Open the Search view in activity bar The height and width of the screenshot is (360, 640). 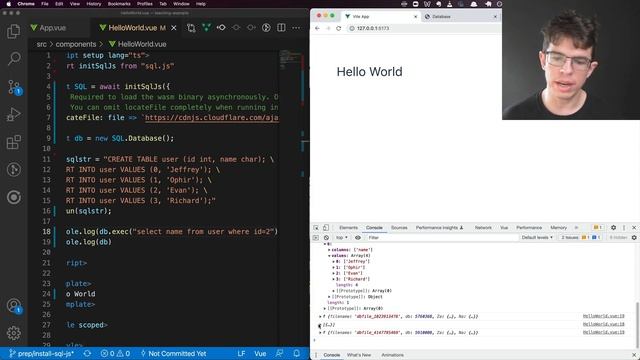pyautogui.click(x=14, y=59)
